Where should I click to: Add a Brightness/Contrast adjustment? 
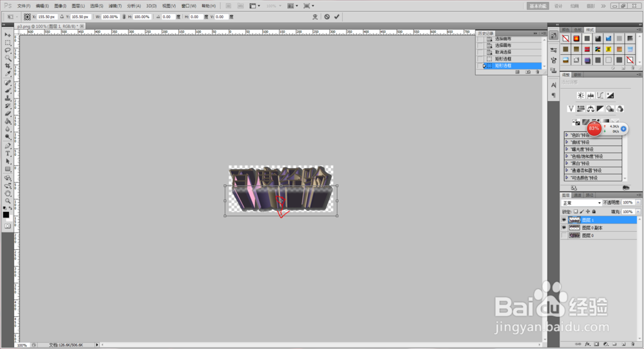coord(580,95)
